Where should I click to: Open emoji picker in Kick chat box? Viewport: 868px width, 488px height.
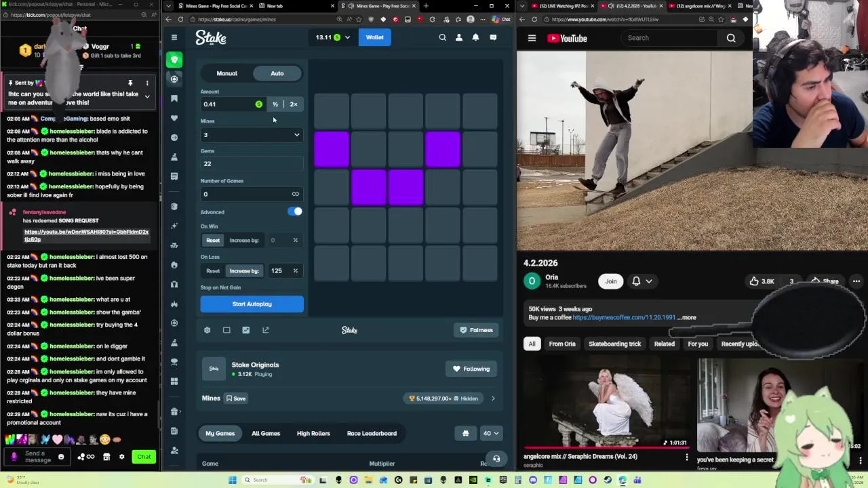tap(61, 457)
